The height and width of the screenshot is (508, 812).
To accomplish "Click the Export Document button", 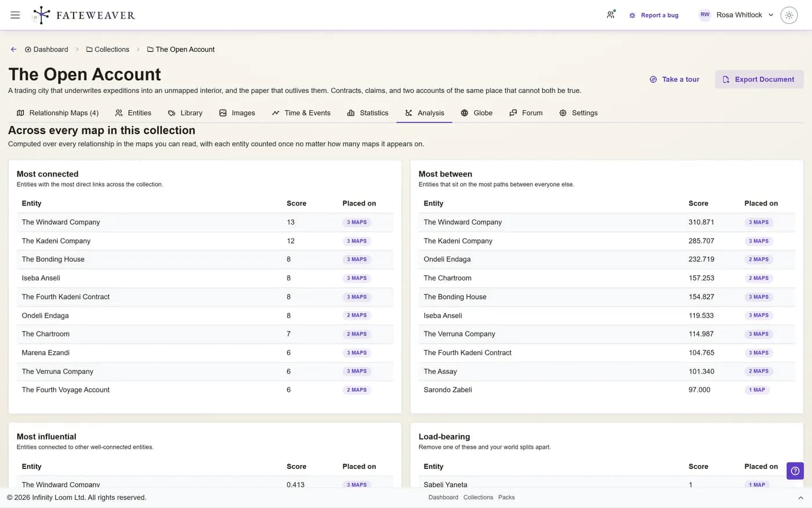I will point(759,80).
